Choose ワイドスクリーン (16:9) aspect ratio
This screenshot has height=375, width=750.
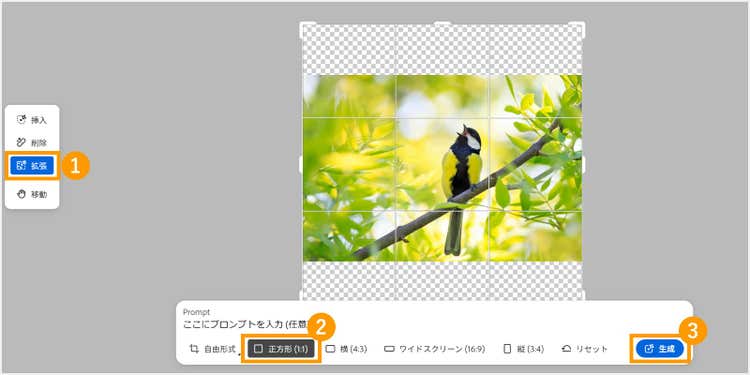coord(434,349)
